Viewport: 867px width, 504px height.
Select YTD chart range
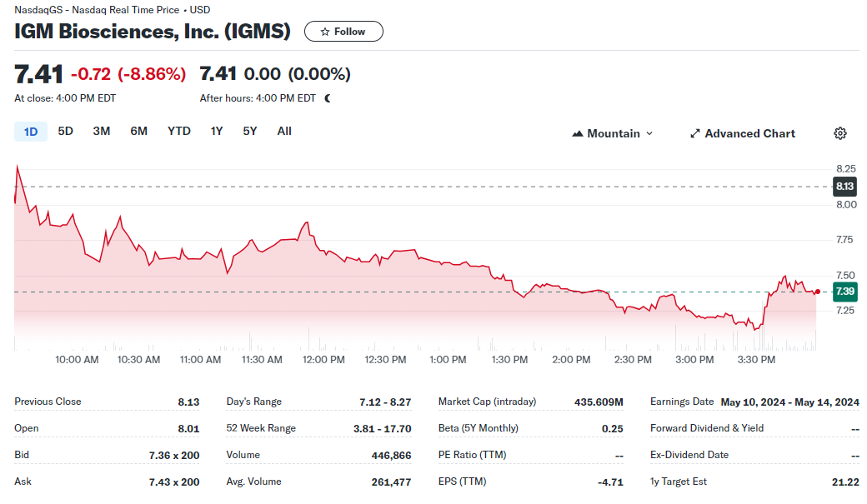[x=178, y=131]
